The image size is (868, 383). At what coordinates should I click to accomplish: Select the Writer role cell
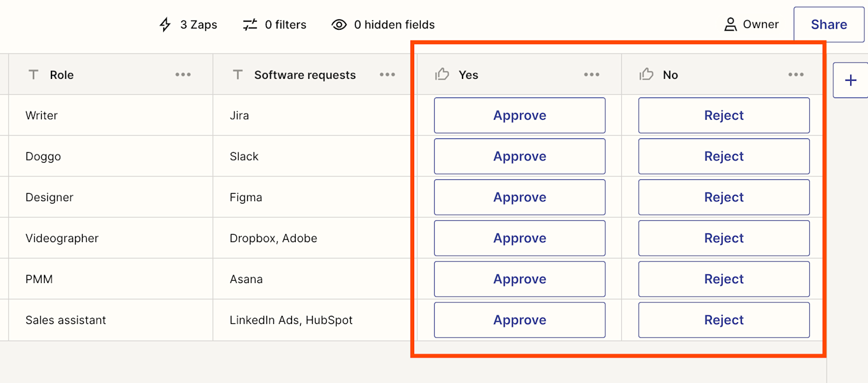click(x=111, y=115)
